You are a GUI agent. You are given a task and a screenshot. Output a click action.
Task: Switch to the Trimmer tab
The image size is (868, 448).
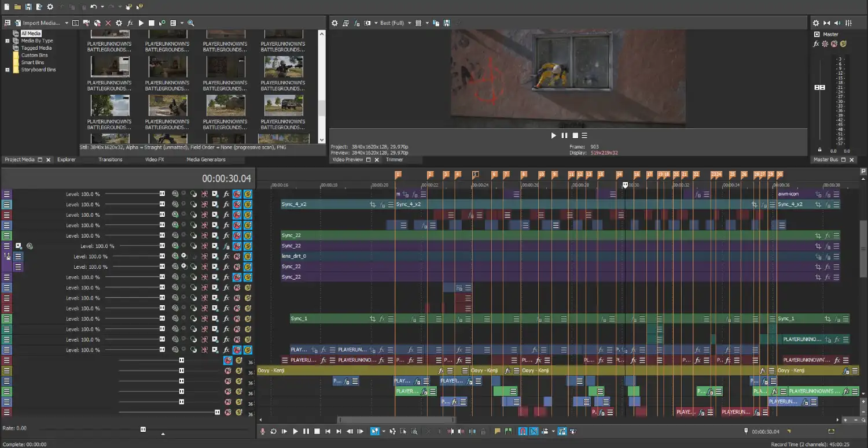395,160
